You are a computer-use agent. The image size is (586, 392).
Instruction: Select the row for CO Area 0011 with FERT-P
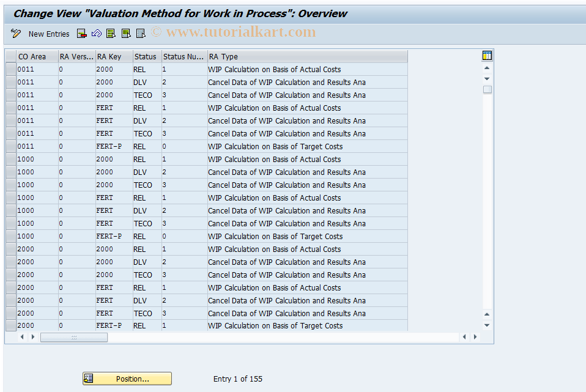[x=10, y=146]
